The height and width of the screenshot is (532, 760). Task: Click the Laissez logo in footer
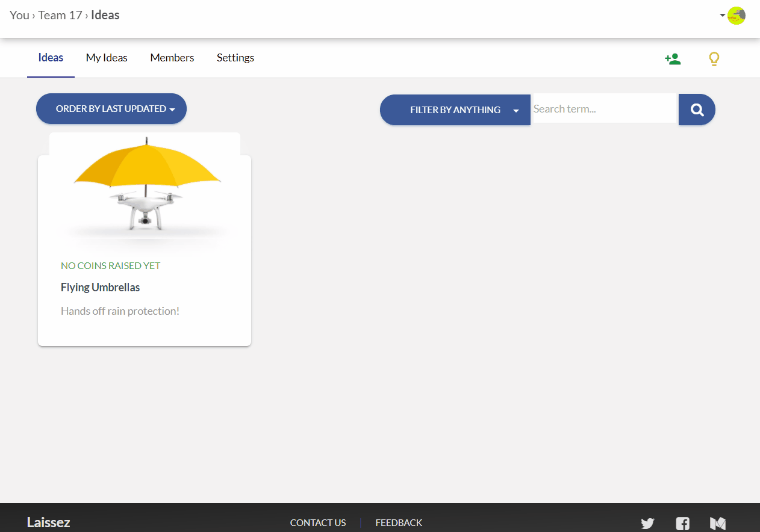tap(48, 522)
